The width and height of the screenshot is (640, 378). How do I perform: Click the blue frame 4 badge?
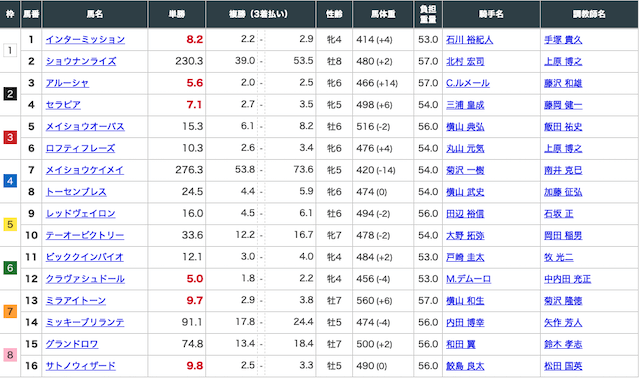10,181
